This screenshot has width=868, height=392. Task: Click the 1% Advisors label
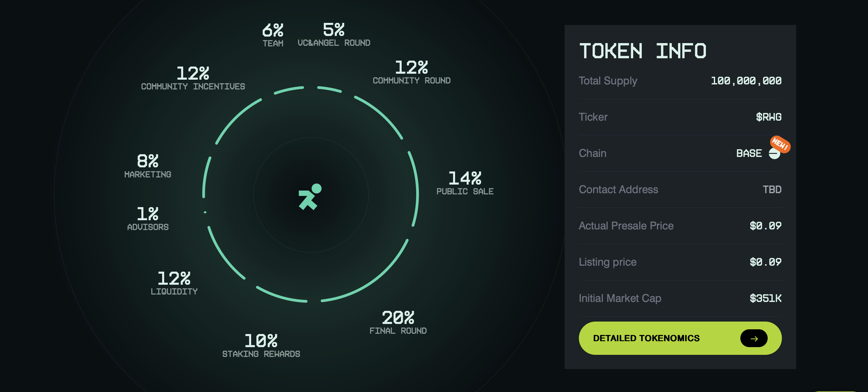click(x=148, y=219)
